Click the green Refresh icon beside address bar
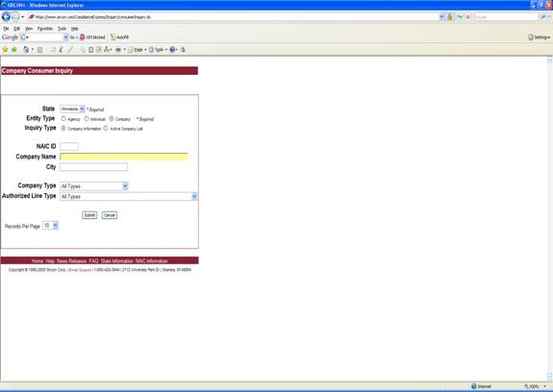The width and height of the screenshot is (553, 392). (460, 16)
